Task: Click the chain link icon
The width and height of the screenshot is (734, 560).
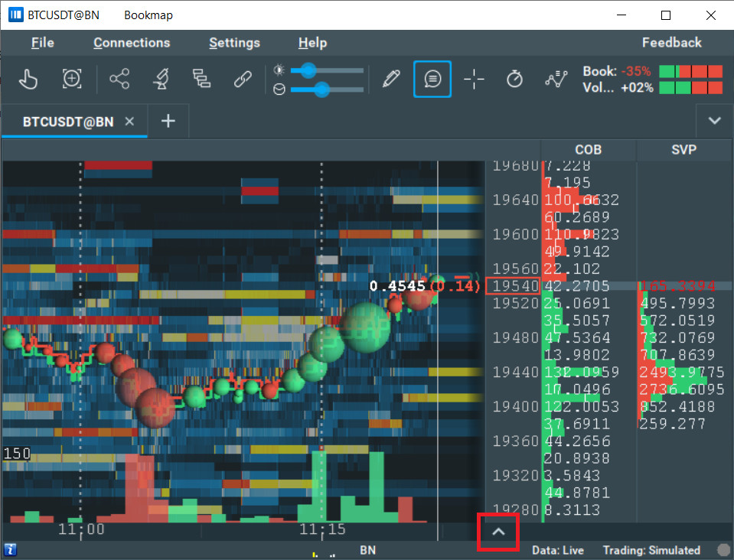Action: [243, 79]
